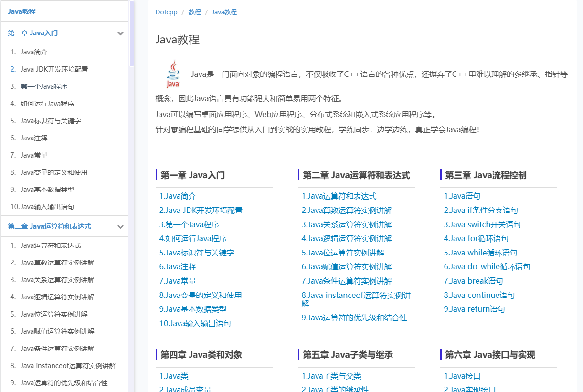Open main link 1.Java运算符和表达式
This screenshot has width=583, height=392.
click(339, 196)
